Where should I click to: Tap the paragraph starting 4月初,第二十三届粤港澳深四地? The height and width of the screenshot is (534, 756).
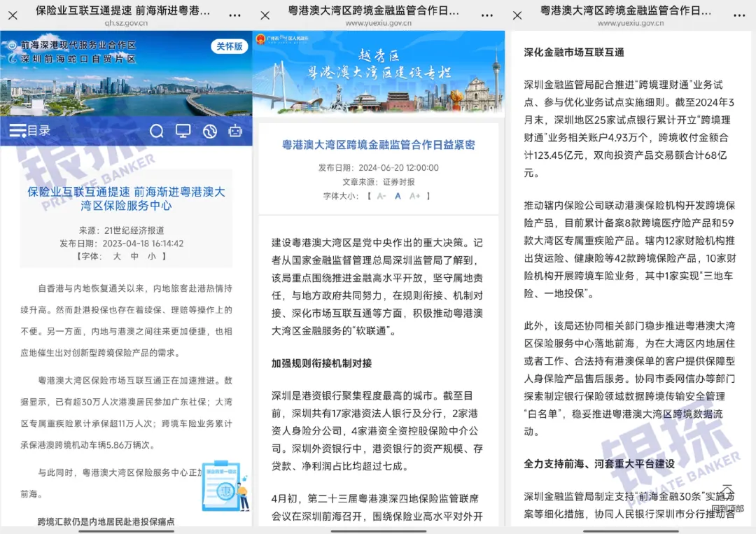pos(377,507)
